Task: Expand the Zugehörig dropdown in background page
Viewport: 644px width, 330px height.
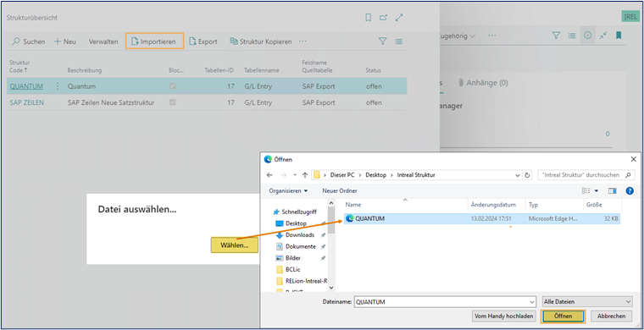Action: tap(458, 36)
